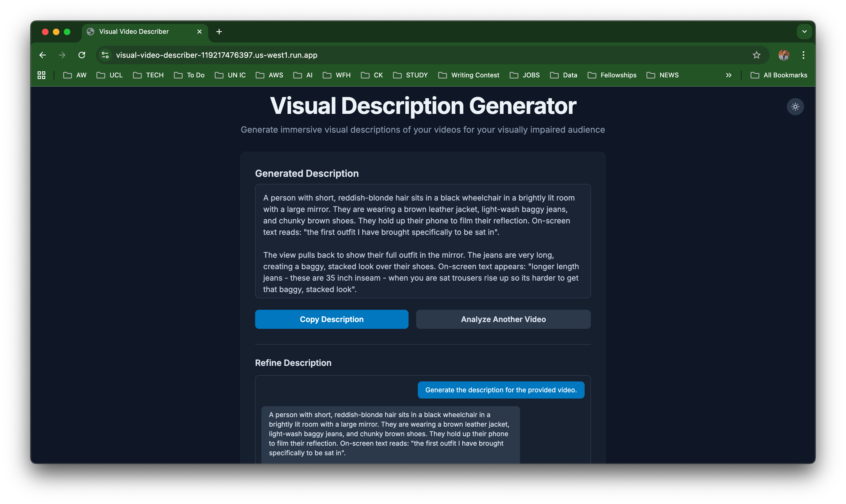Open the Chrome profile avatar
The width and height of the screenshot is (846, 504).
784,55
